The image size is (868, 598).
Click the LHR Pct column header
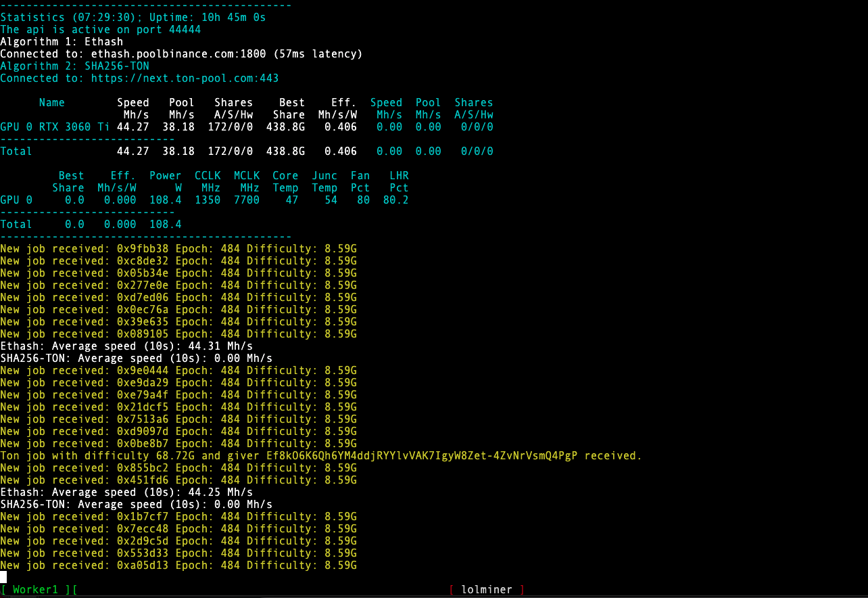click(x=398, y=181)
